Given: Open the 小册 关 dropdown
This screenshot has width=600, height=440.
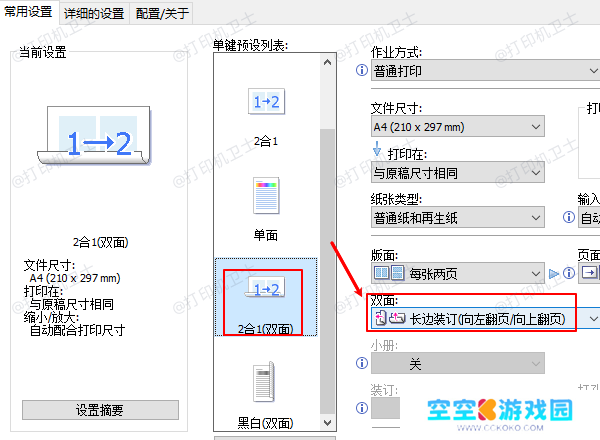Looking at the screenshot, I should coord(458,363).
